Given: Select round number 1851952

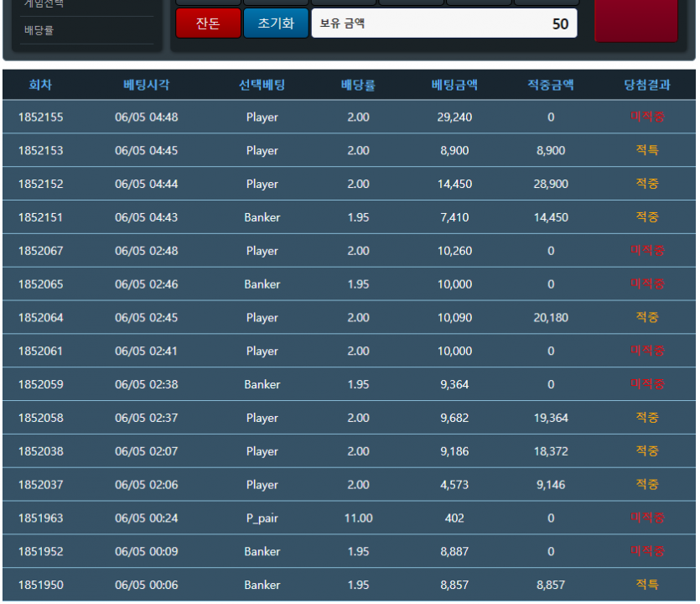Looking at the screenshot, I should click(40, 551).
